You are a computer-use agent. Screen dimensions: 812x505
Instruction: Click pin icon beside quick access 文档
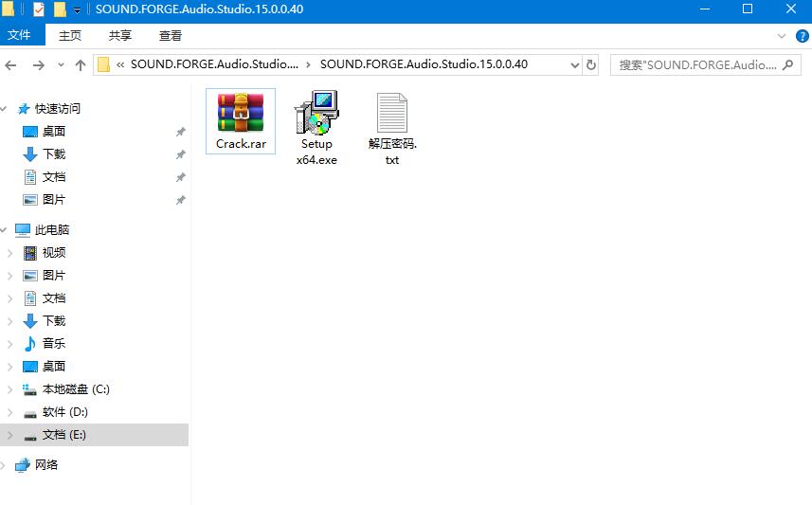(x=180, y=178)
